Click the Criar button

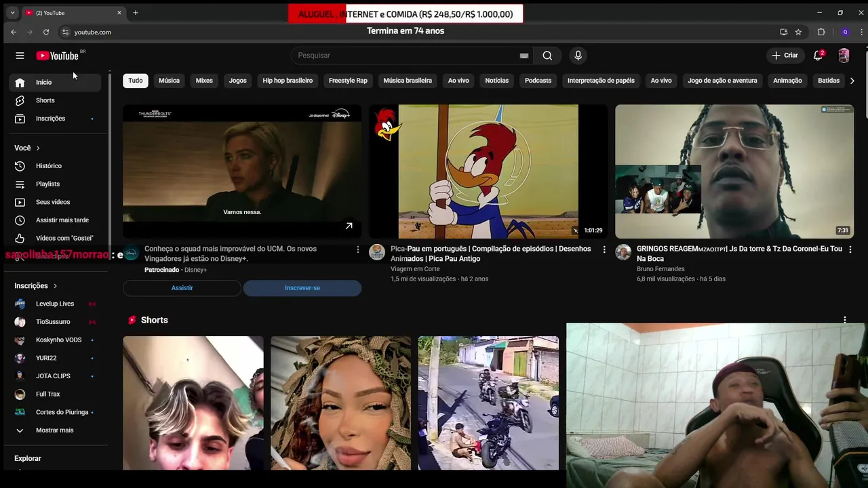[x=785, y=56]
